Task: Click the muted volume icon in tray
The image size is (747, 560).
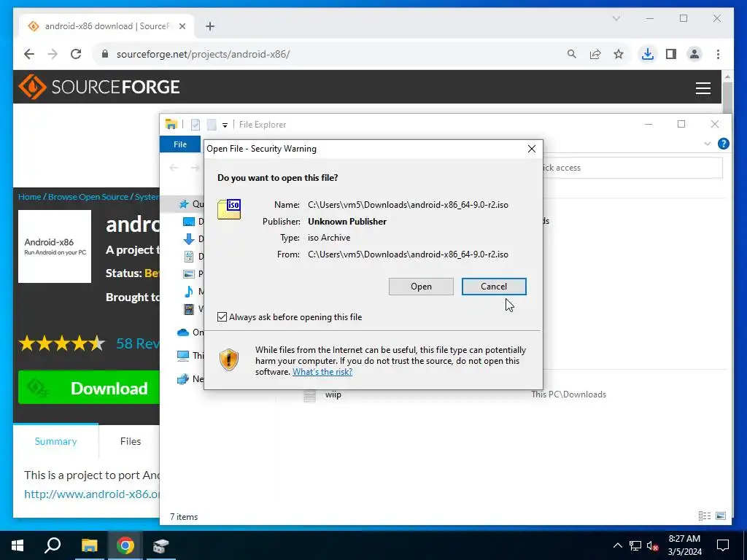Action: point(653,545)
